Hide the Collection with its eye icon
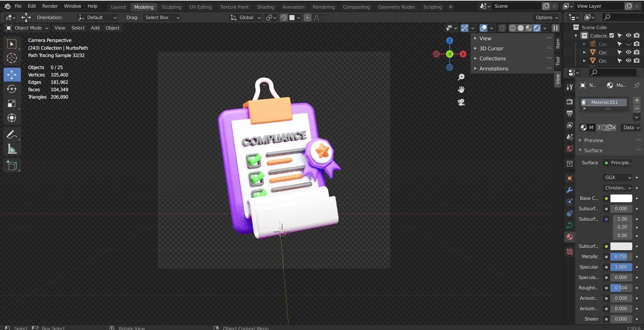Image resolution: width=644 pixels, height=330 pixels. click(x=628, y=36)
